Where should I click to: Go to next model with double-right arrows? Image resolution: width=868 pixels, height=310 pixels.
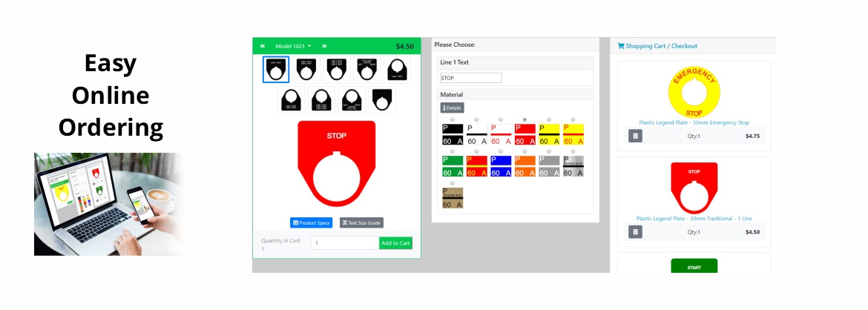pos(324,46)
